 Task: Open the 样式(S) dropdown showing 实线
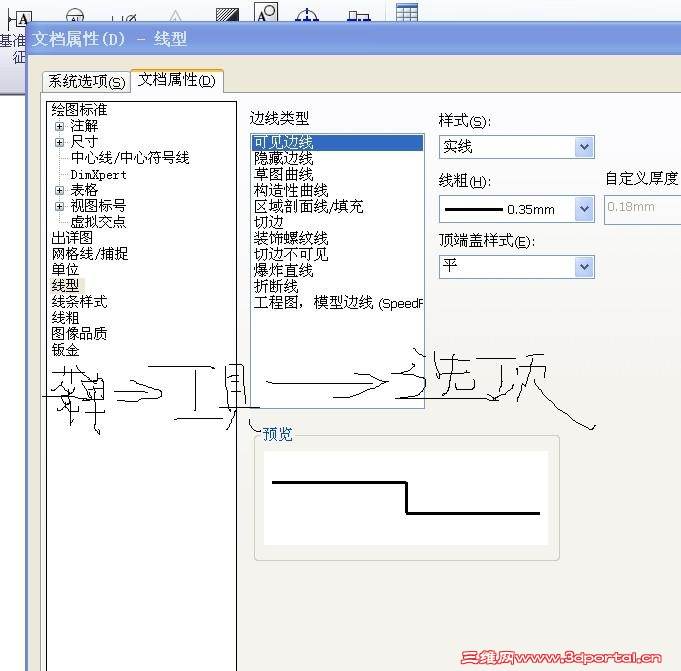pos(516,147)
